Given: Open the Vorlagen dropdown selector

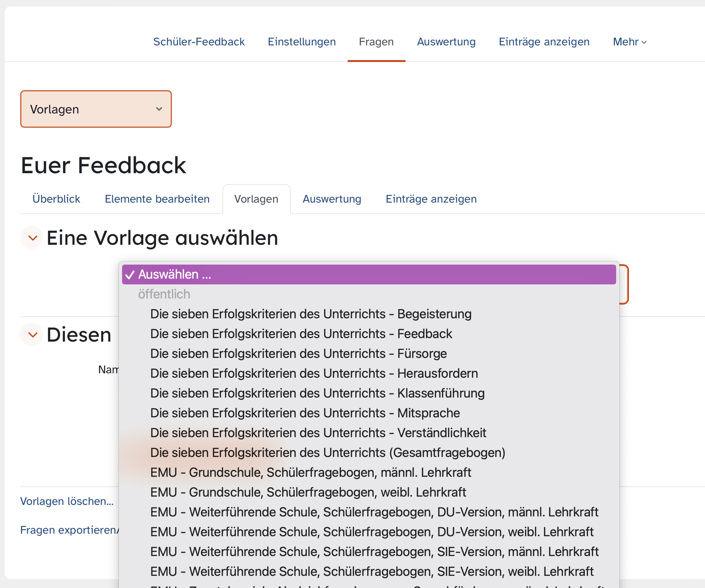Looking at the screenshot, I should coord(96,109).
